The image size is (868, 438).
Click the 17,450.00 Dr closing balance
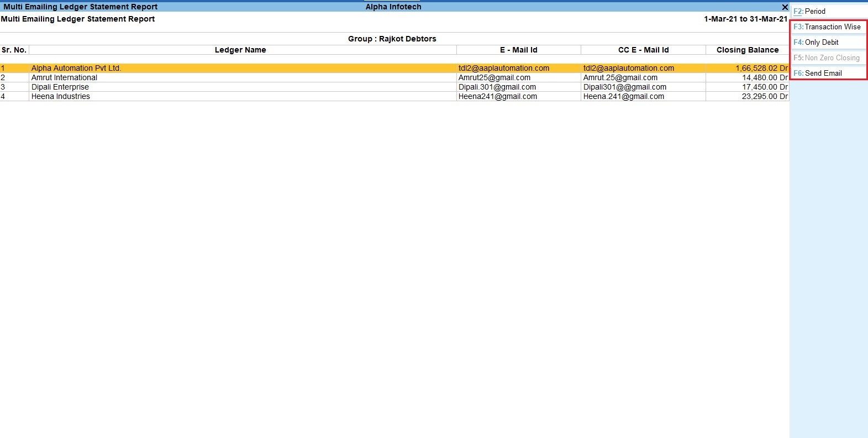coord(765,87)
